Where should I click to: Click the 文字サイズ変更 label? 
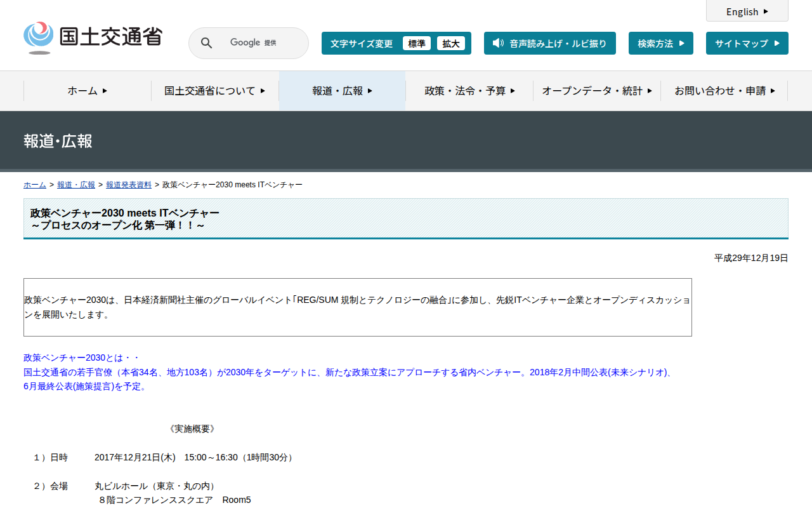pos(362,43)
